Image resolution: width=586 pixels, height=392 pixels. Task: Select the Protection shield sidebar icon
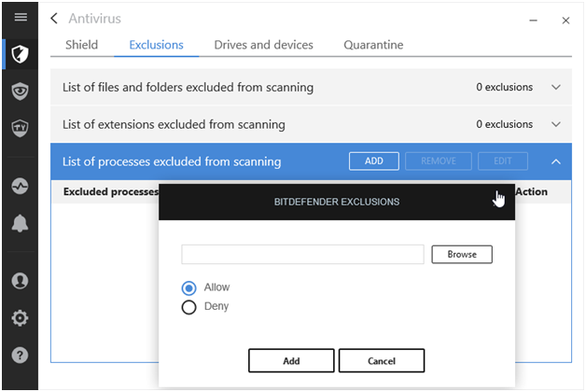tap(20, 54)
